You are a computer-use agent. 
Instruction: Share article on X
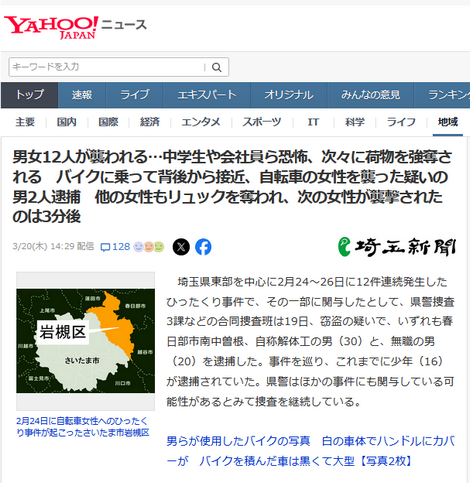pyautogui.click(x=181, y=247)
